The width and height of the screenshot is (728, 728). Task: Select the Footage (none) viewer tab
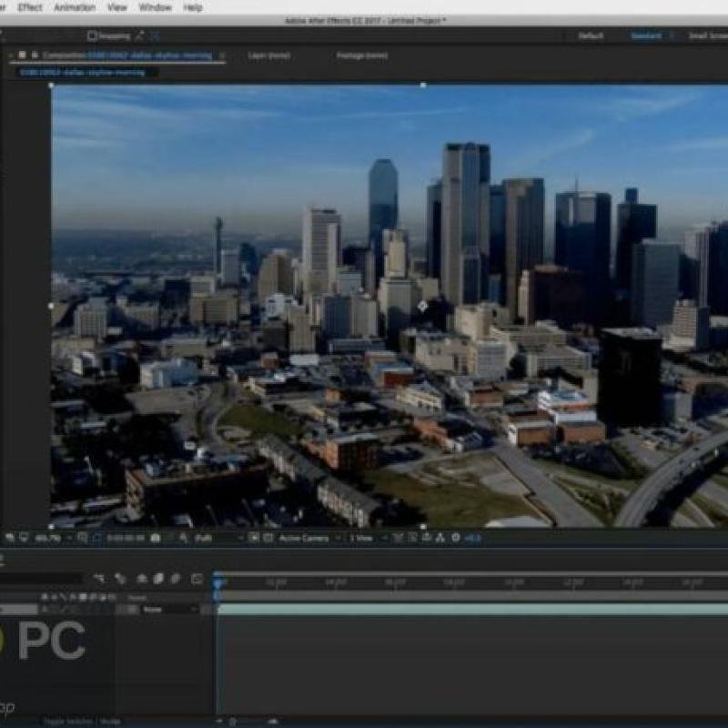point(362,56)
